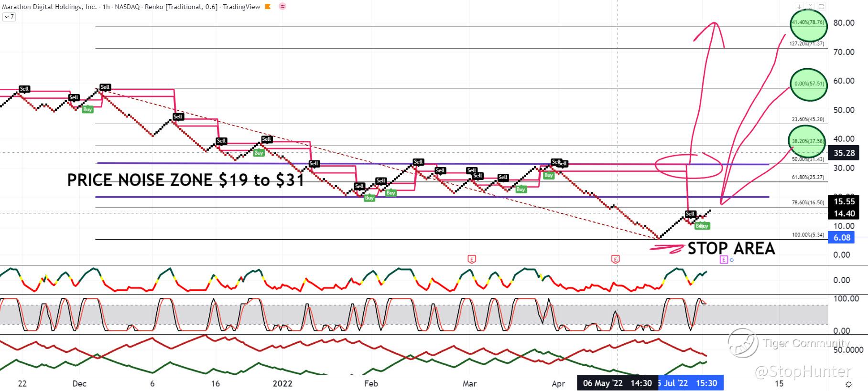Click the 16 date label on the time axis
868x391 pixels.
216,383
